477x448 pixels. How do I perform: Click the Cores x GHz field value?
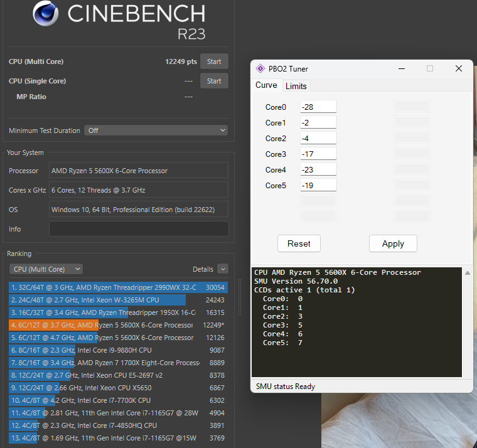(x=139, y=190)
